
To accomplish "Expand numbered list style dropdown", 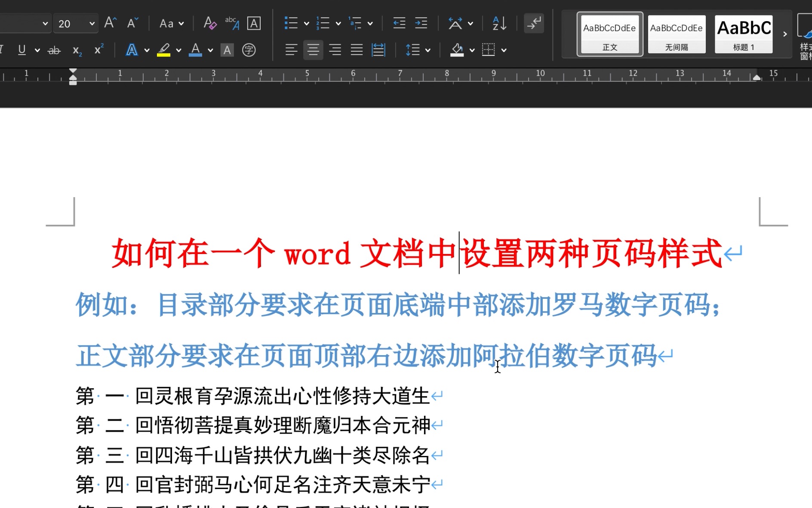I will [x=338, y=24].
